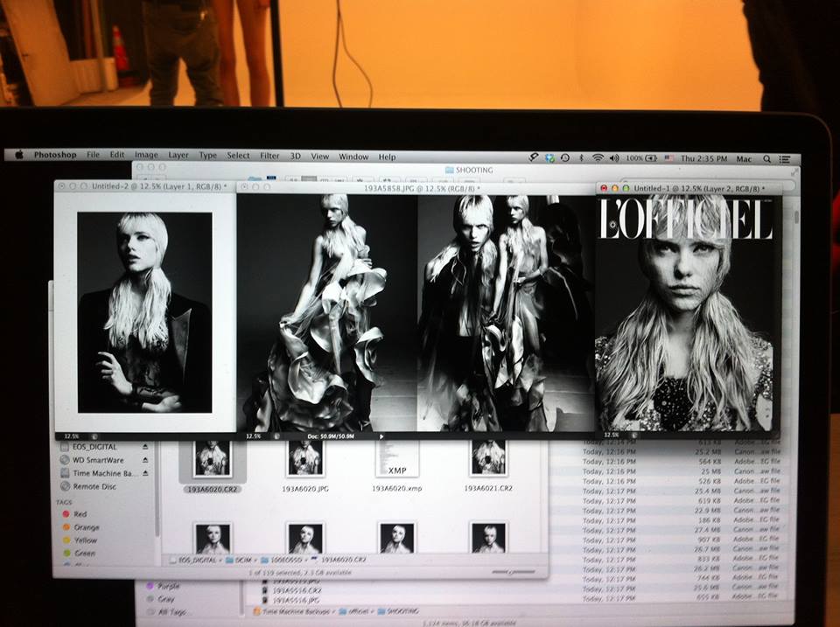
Task: Click officiel folder in rear path bar
Action: pyautogui.click(x=354, y=611)
